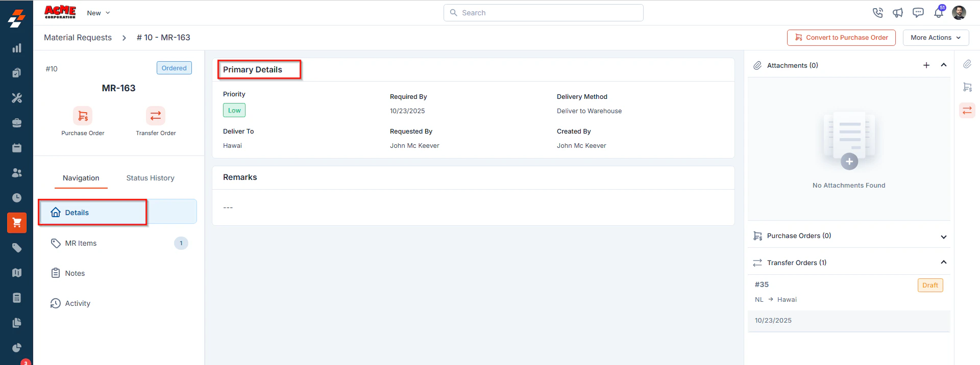Image resolution: width=980 pixels, height=365 pixels.
Task: Click the ACME Corporation logo
Action: click(60, 12)
